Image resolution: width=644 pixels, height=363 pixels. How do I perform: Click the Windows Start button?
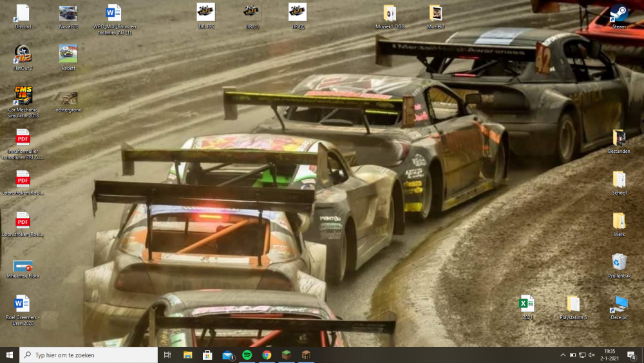[x=10, y=355]
